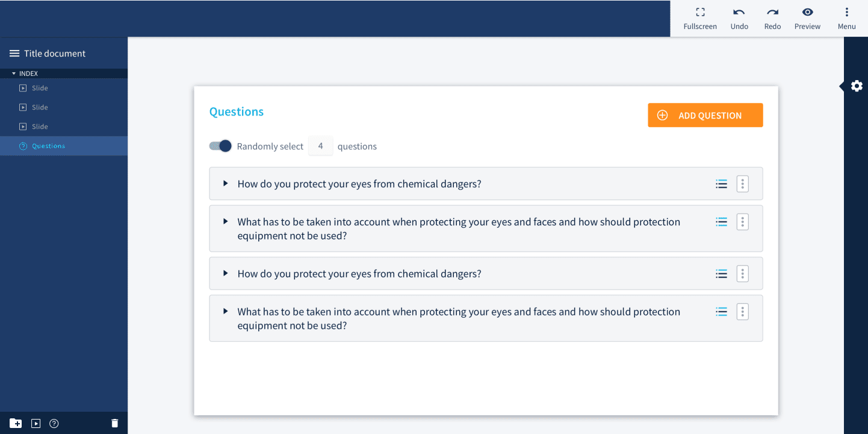Click the random question count field
The height and width of the screenshot is (434, 868).
(320, 146)
